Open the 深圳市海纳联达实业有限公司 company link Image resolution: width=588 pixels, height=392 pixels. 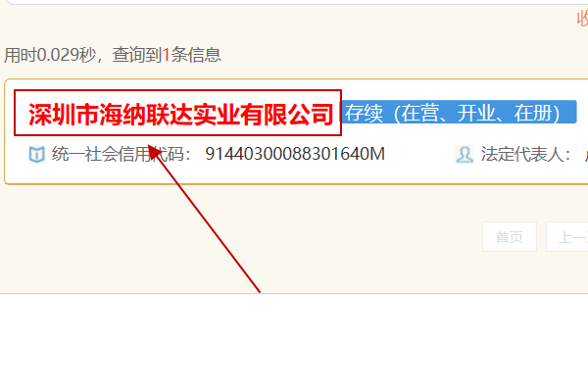181,114
